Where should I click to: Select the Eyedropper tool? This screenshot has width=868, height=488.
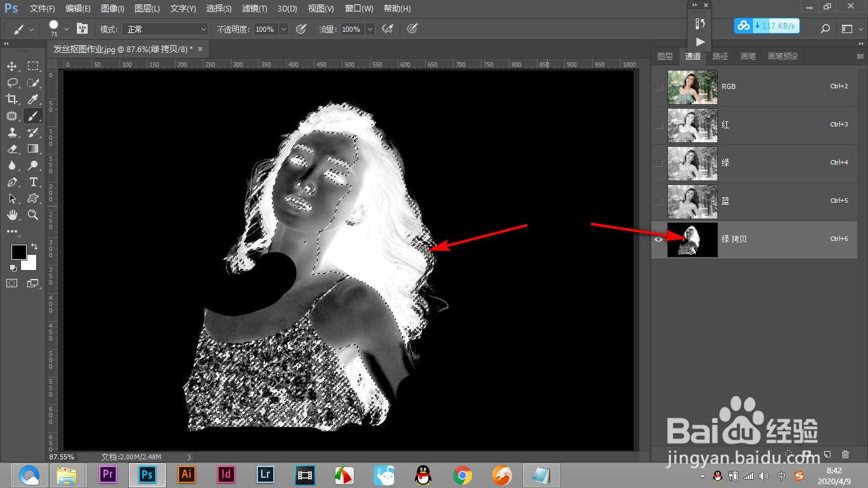point(33,99)
